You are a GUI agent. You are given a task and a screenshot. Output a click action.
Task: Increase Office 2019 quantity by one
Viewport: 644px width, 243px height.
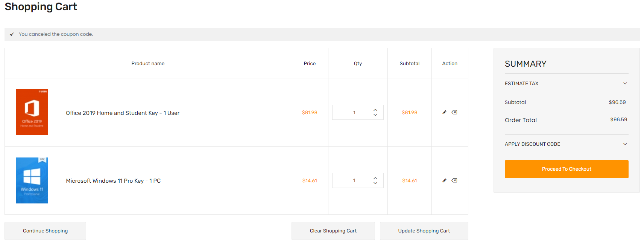click(x=375, y=110)
